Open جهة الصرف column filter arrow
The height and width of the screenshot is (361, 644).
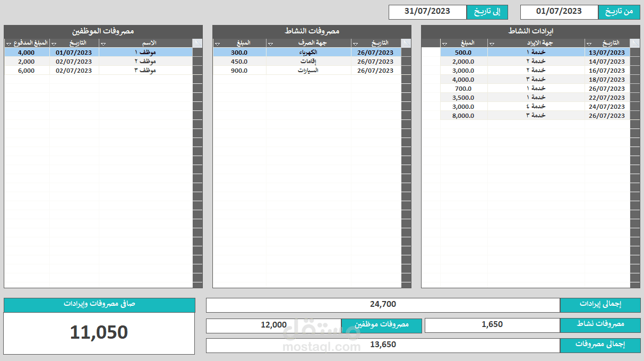[x=271, y=44]
